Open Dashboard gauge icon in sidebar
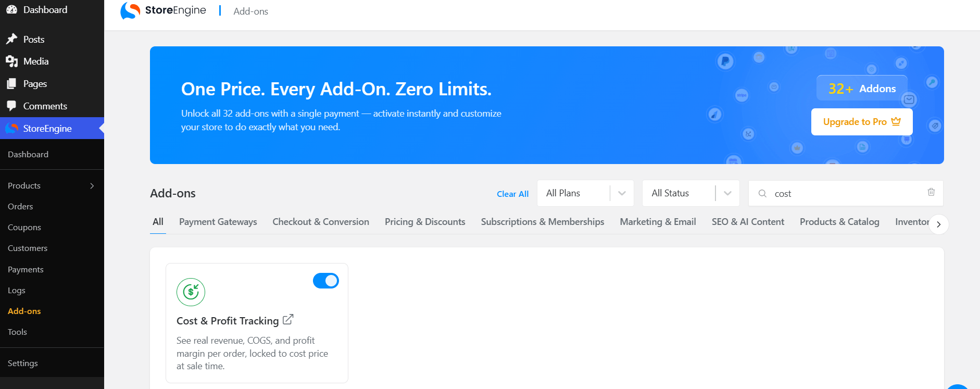The height and width of the screenshot is (389, 980). tap(11, 9)
